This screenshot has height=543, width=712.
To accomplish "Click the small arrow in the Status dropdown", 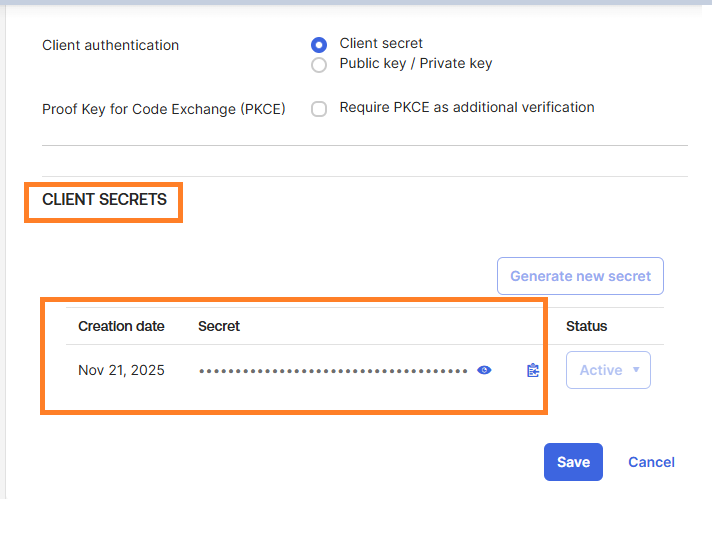I will click(x=636, y=370).
